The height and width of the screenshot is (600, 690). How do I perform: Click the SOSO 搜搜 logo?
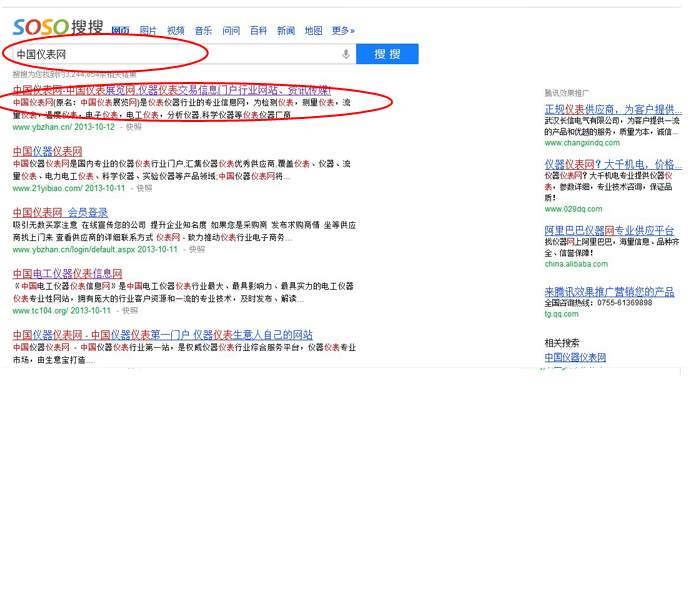(x=55, y=27)
